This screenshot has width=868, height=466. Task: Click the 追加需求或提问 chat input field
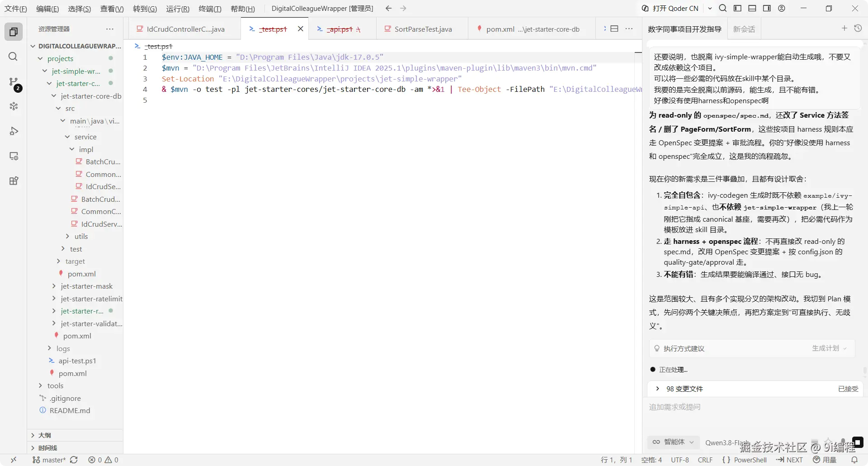754,407
